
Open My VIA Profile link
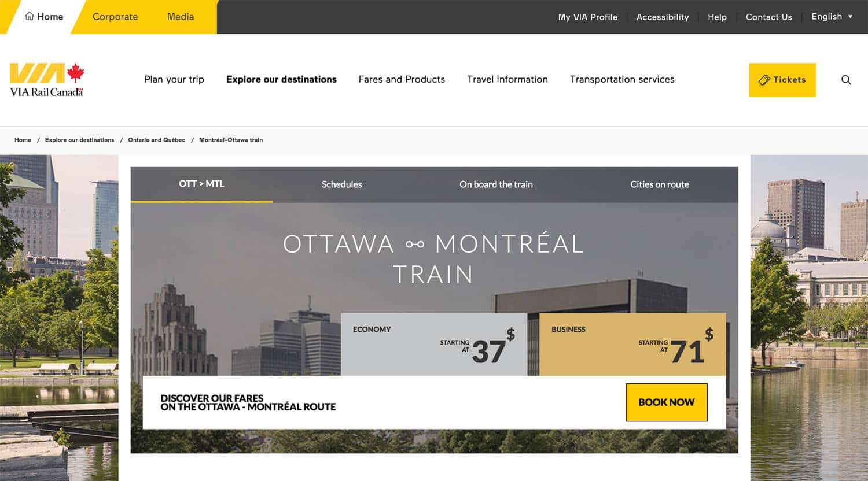pos(587,17)
